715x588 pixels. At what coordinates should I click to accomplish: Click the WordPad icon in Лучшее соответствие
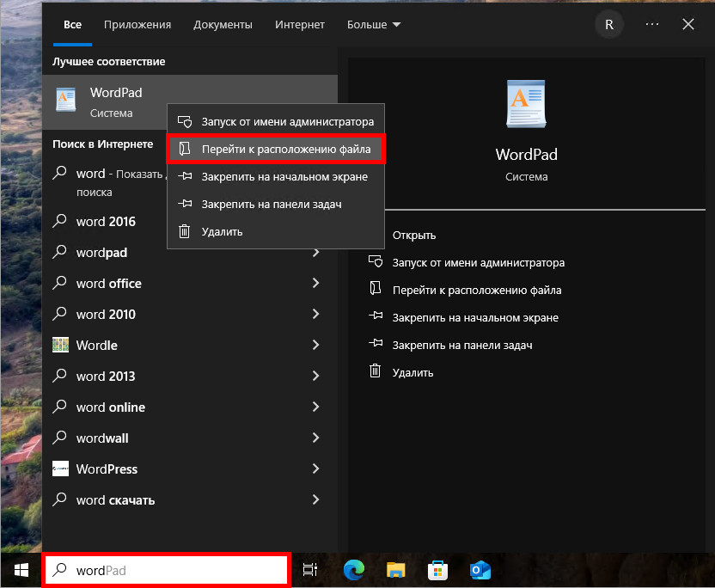[65, 99]
